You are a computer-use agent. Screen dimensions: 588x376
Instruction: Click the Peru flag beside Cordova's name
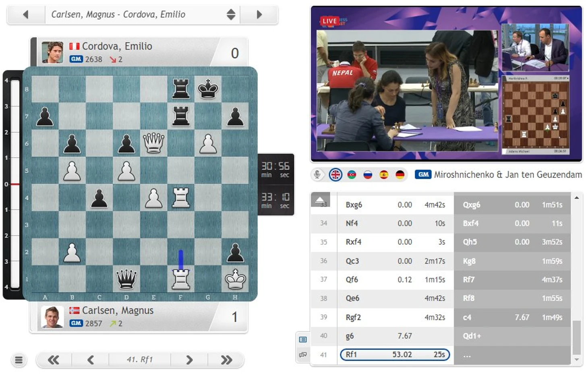tap(75, 46)
